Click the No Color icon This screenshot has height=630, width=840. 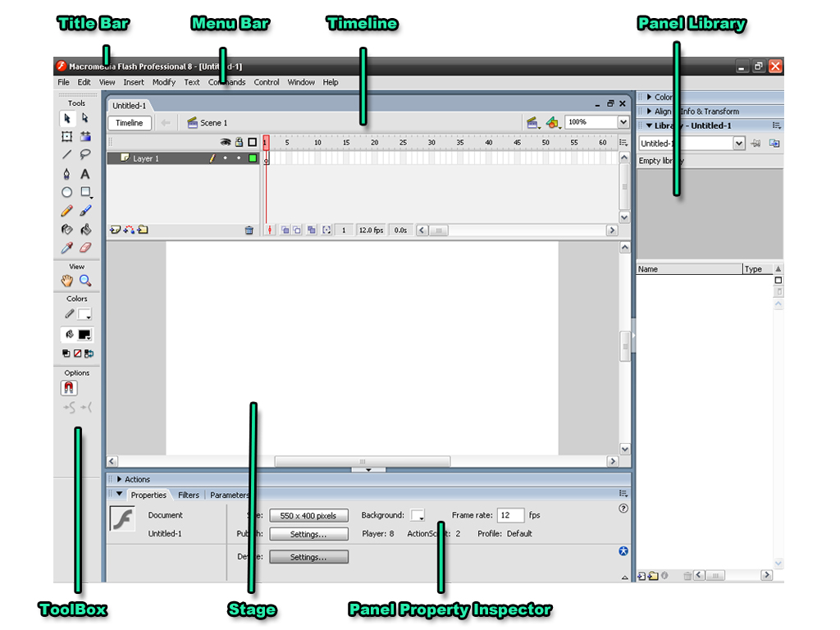78,354
